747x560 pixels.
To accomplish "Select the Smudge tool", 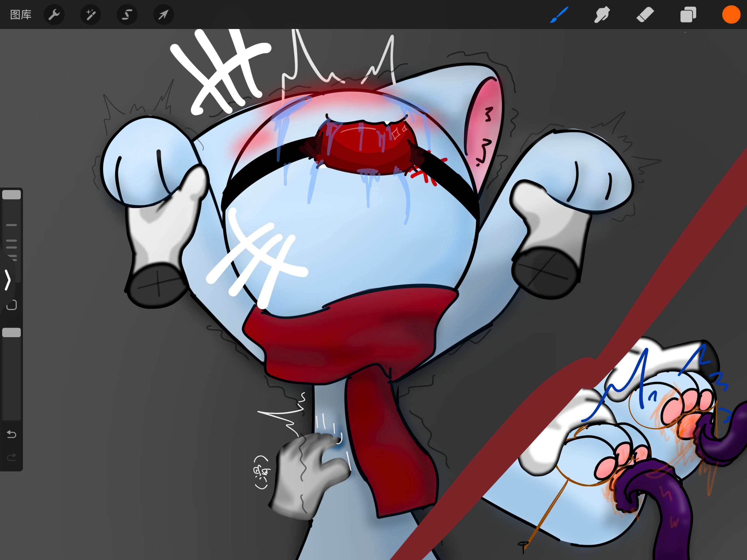I will 602,15.
